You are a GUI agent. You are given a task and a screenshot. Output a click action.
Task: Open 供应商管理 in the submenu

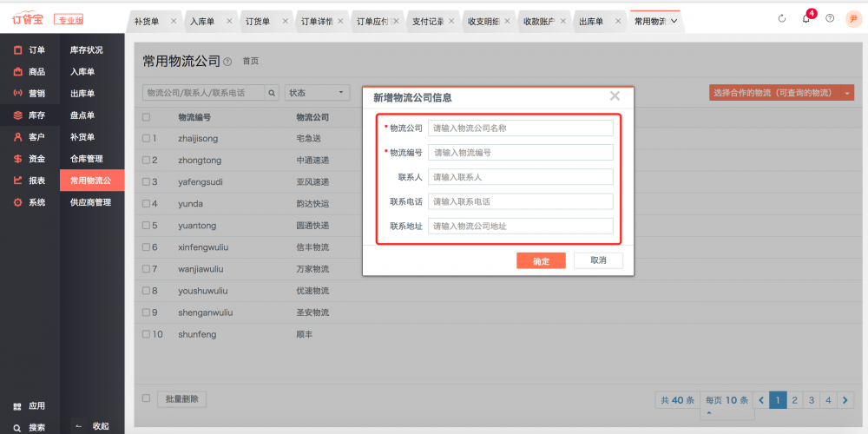click(x=91, y=202)
